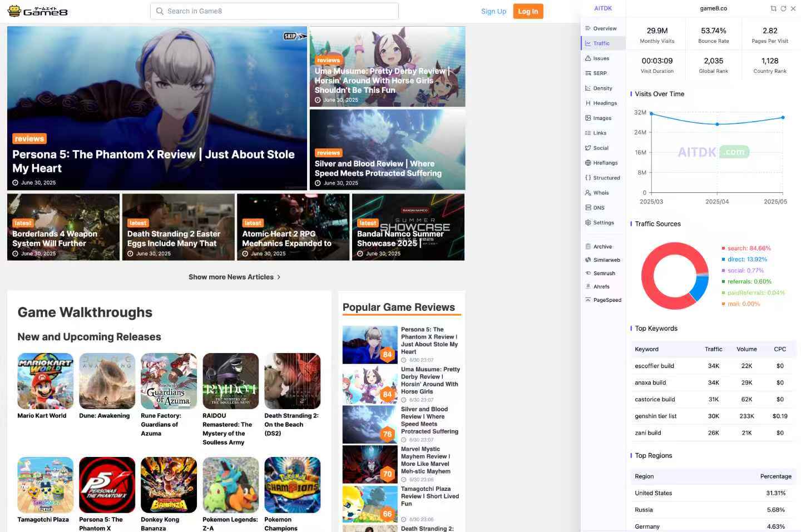Open Archive via its sidebar icon
Viewport: 801px width, 532px height.
click(588, 246)
